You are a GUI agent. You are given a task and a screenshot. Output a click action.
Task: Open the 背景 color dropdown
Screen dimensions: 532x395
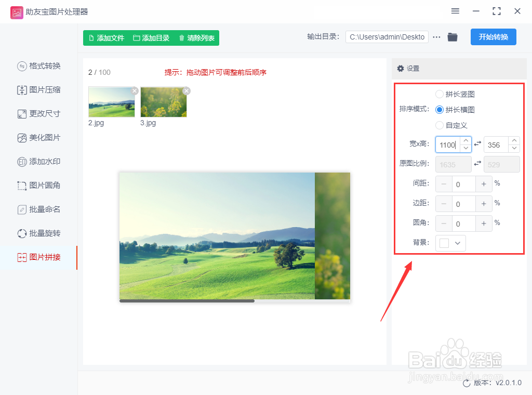(x=450, y=243)
